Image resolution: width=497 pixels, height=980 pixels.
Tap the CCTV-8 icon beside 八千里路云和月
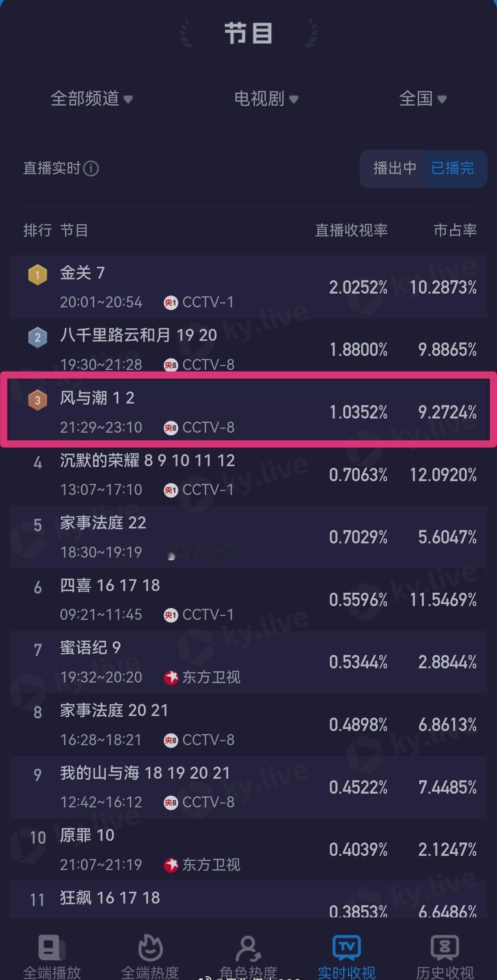[171, 365]
